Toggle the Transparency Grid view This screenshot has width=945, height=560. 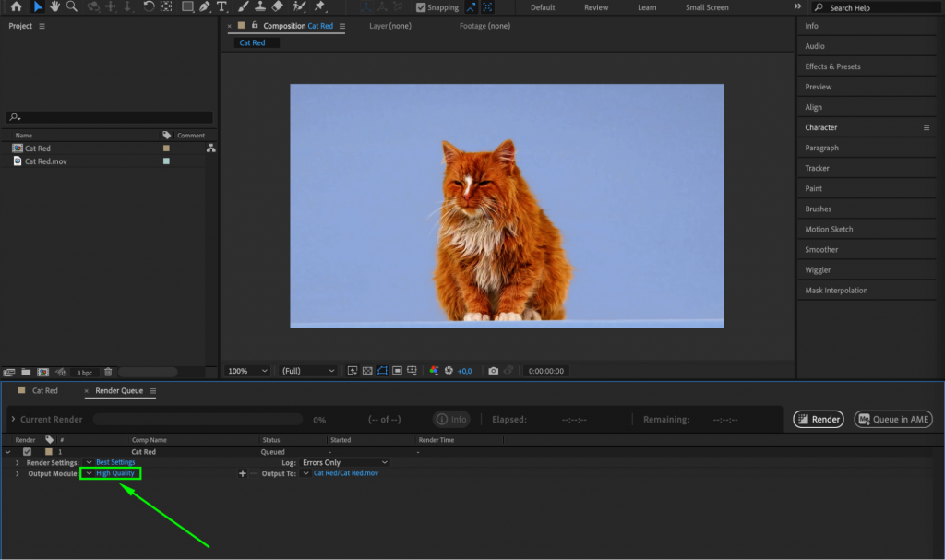pyautogui.click(x=366, y=370)
